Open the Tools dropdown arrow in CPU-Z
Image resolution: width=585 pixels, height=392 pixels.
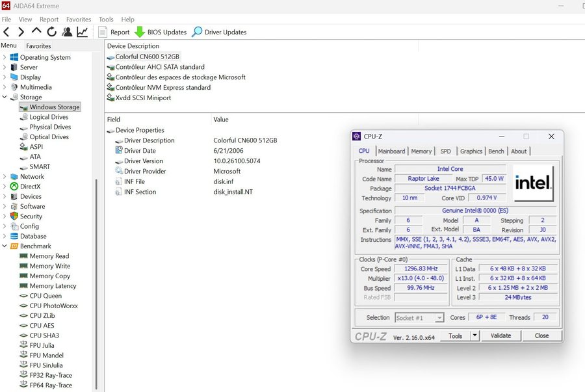click(x=474, y=336)
